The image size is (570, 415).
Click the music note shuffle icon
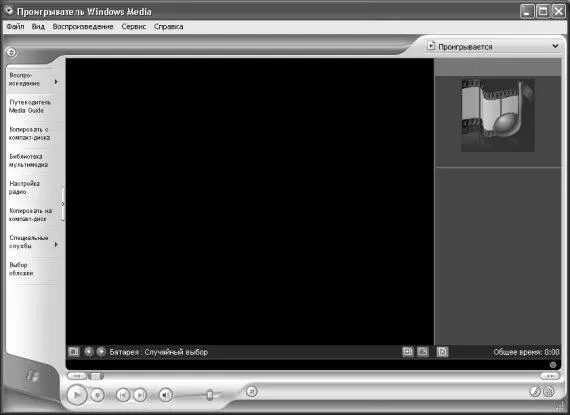pyautogui.click(x=252, y=391)
